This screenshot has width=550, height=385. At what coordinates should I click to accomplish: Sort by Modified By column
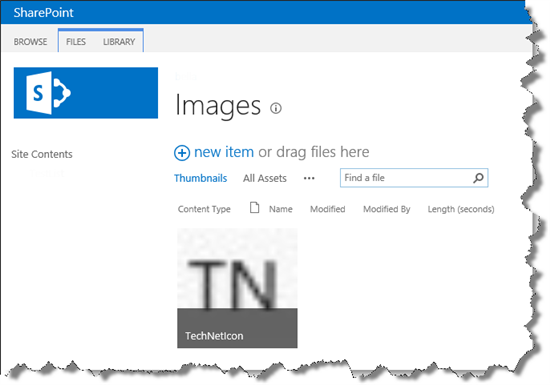pos(387,209)
